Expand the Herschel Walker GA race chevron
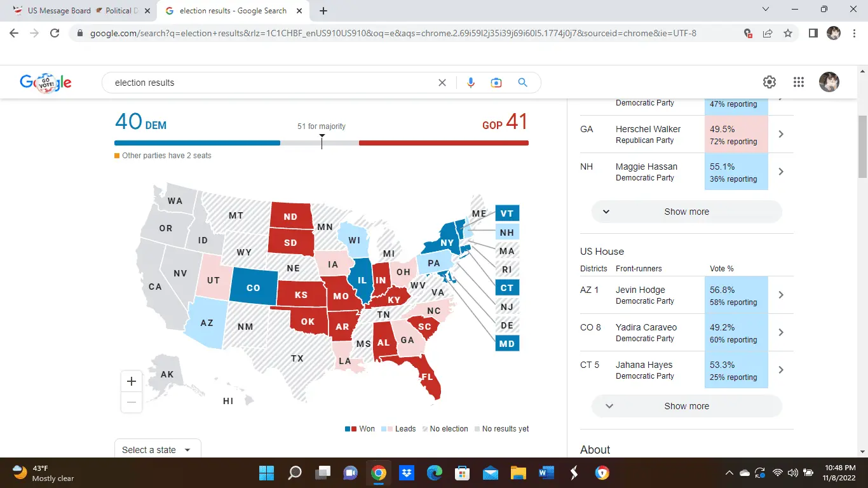This screenshot has width=868, height=488. (x=781, y=134)
